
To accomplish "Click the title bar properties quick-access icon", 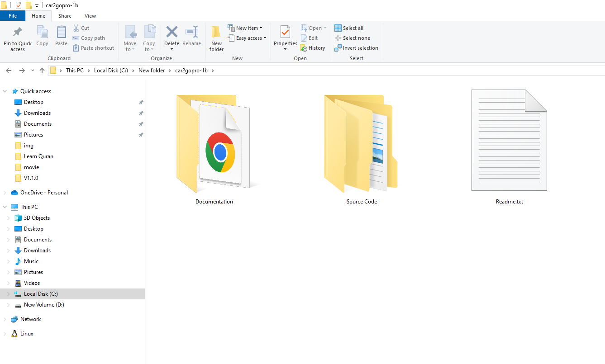I will (x=19, y=5).
